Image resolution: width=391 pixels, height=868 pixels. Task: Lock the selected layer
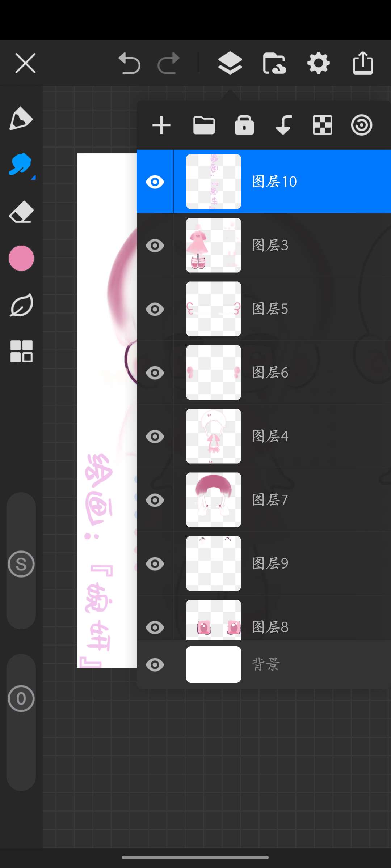point(244,125)
